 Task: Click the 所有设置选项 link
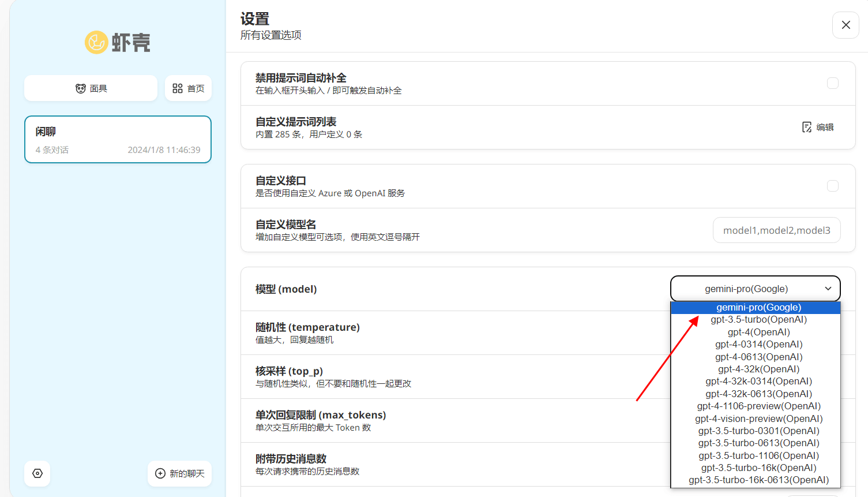point(270,35)
